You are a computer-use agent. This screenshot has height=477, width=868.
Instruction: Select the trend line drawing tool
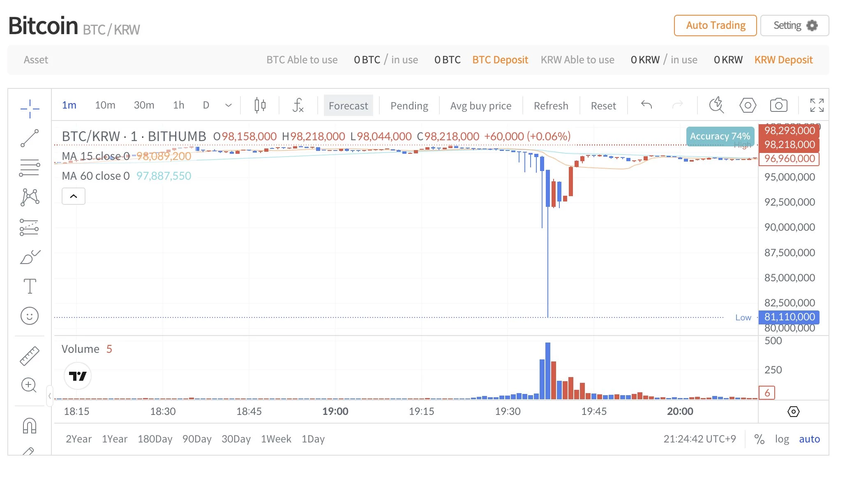[30, 138]
